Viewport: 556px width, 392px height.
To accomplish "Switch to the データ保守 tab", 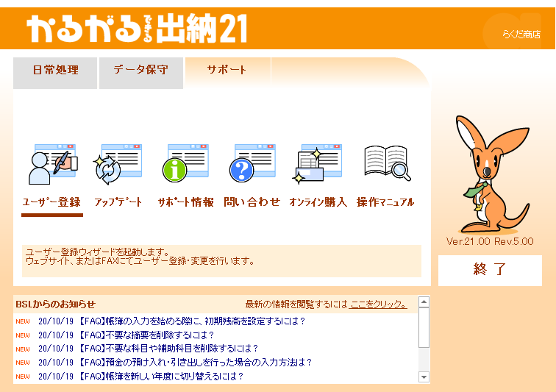I will pyautogui.click(x=141, y=73).
